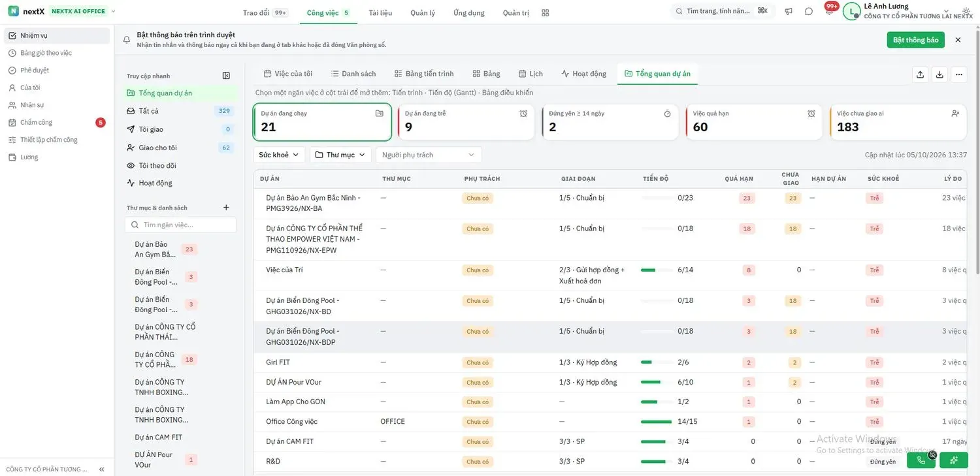The width and height of the screenshot is (980, 476).
Task: Open the Sức khoẻ filter dropdown
Action: (279, 155)
